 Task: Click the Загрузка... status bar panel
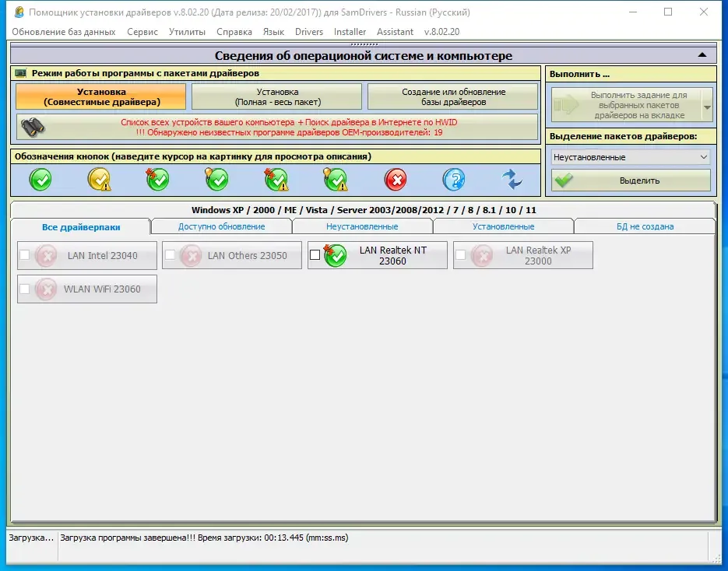pos(32,538)
